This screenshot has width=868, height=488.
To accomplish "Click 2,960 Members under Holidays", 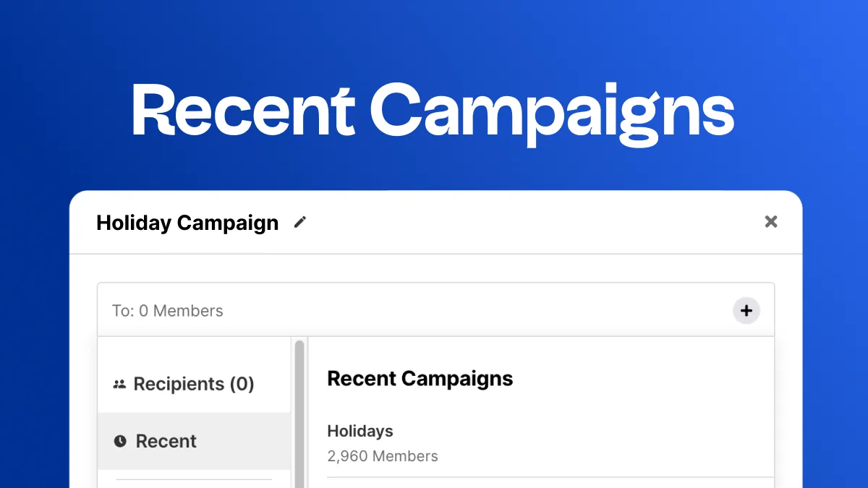I will click(x=383, y=456).
